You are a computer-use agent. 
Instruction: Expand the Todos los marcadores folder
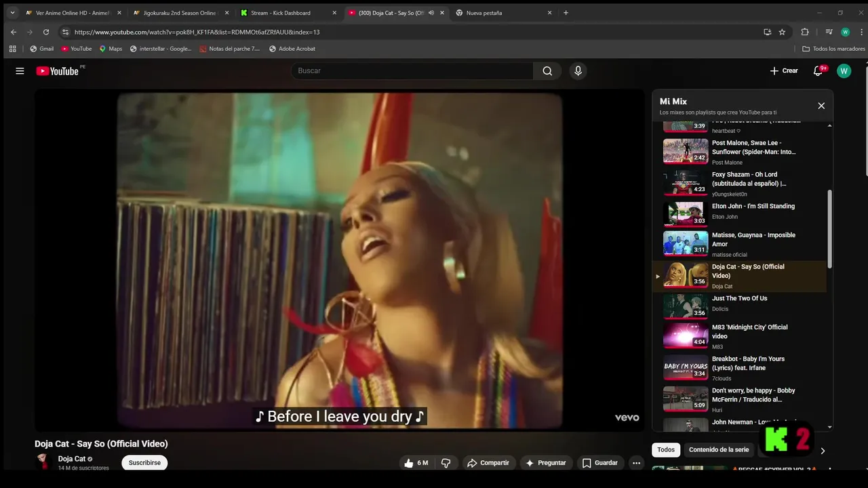tap(833, 49)
